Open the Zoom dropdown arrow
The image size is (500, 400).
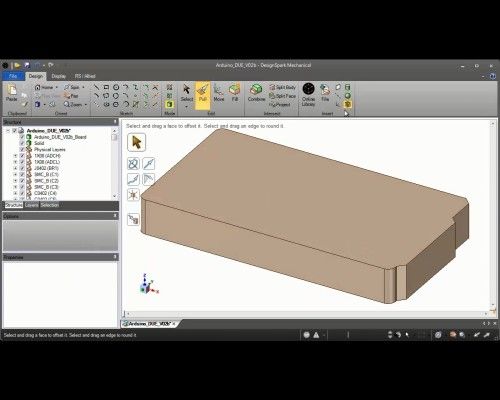86,105
